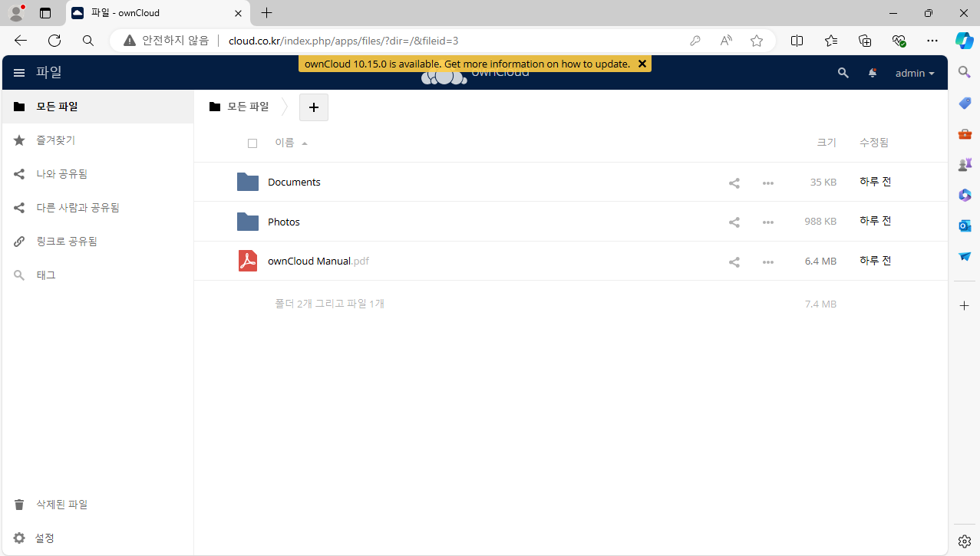Open shopping tag in Edge sidebar
This screenshot has height=556, width=980.
965,104
